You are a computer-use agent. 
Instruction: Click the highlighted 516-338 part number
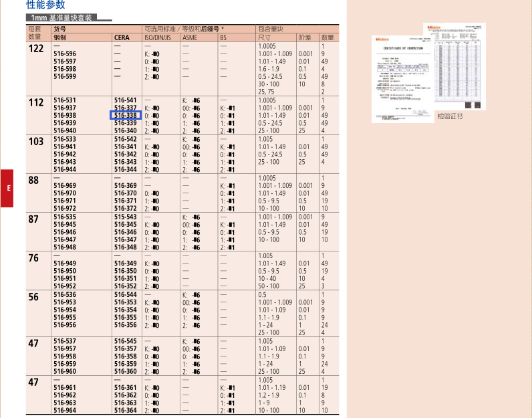point(126,116)
